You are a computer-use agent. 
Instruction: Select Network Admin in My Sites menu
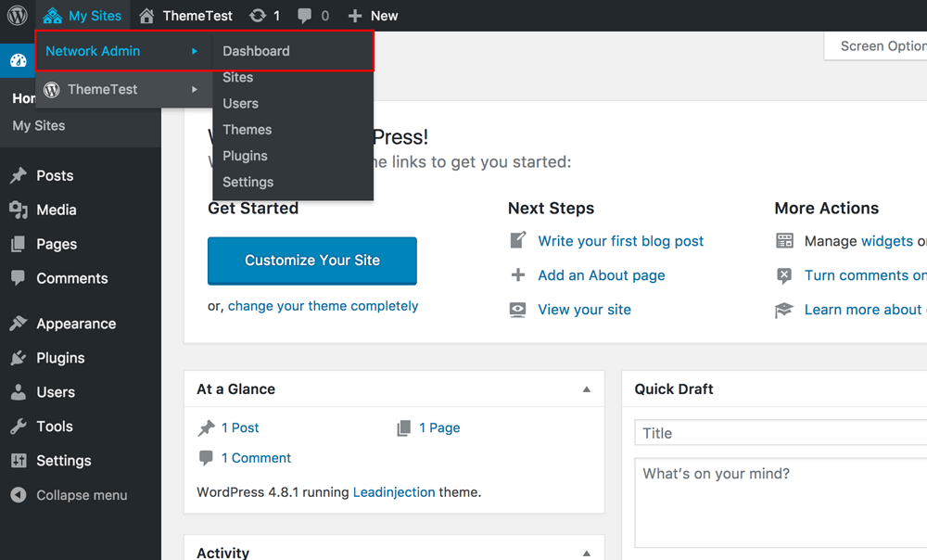(x=93, y=51)
